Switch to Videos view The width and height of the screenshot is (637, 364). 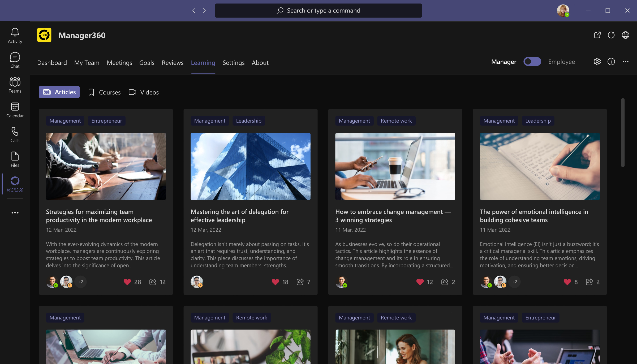(x=144, y=92)
